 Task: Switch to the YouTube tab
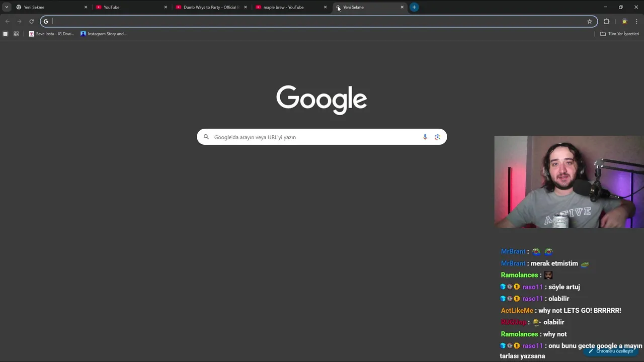coord(131,7)
